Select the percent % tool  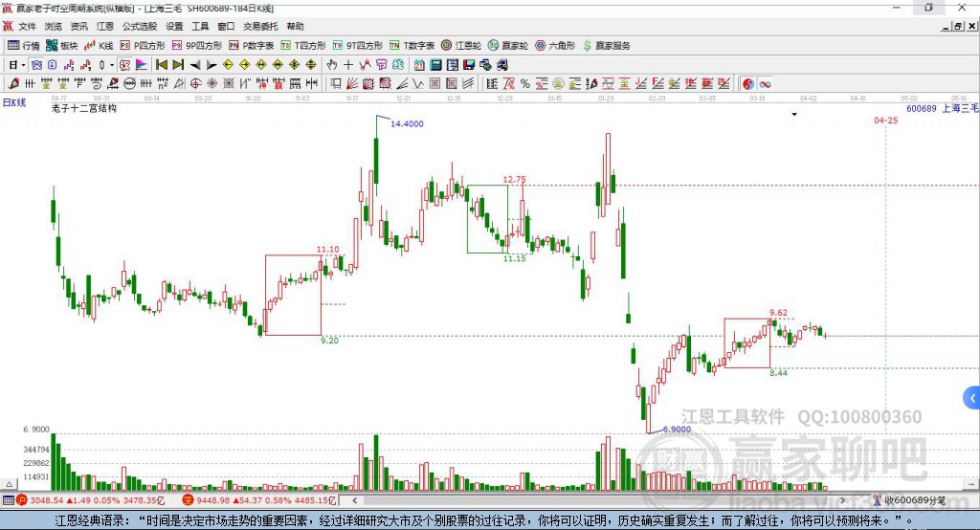[x=525, y=83]
